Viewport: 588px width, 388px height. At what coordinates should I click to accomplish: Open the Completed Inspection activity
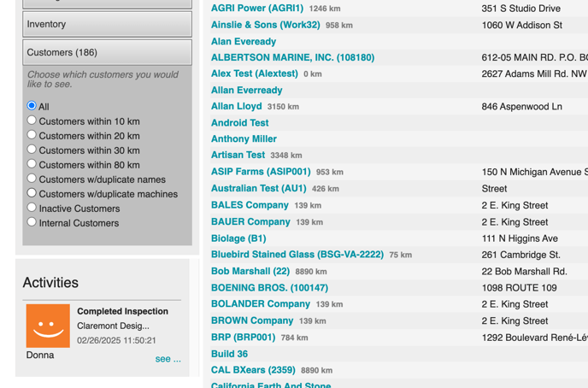pos(122,311)
